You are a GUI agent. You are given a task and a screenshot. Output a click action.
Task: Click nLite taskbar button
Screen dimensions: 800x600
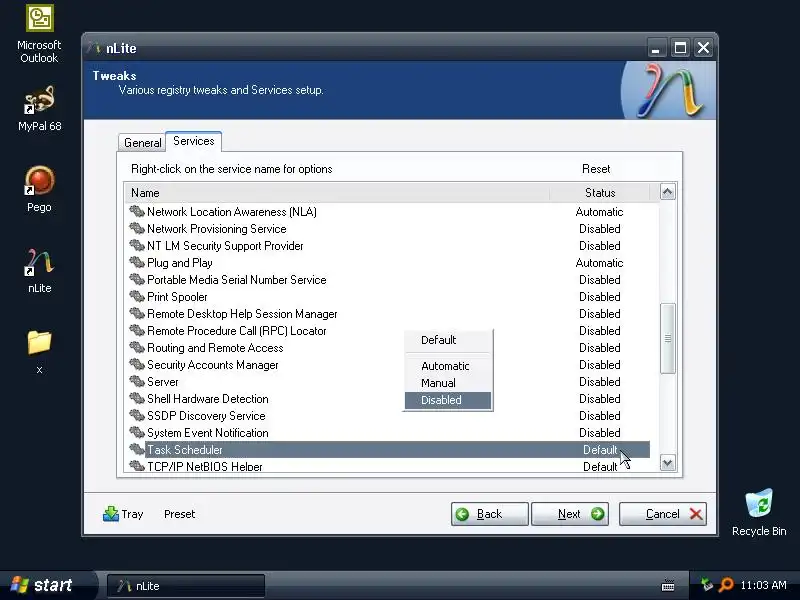pos(186,586)
